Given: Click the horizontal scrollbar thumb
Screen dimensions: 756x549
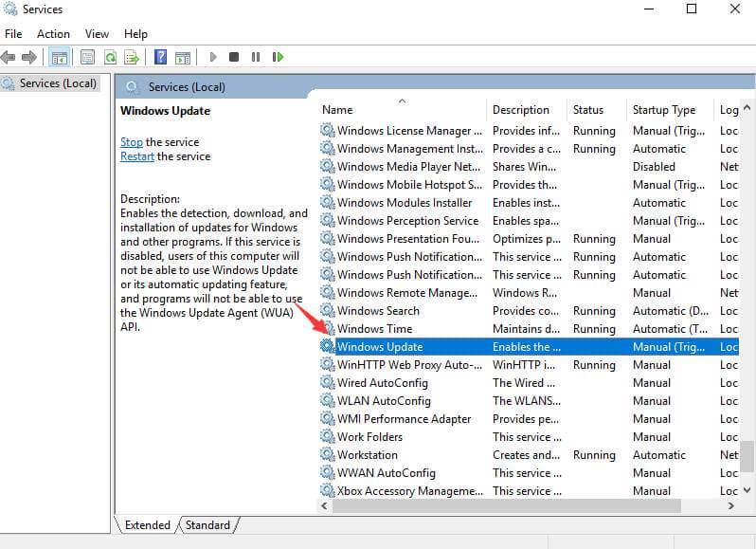Looking at the screenshot, I should [x=506, y=505].
